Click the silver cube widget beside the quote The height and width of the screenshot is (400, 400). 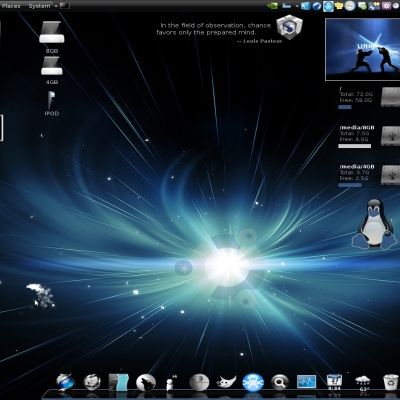289,27
